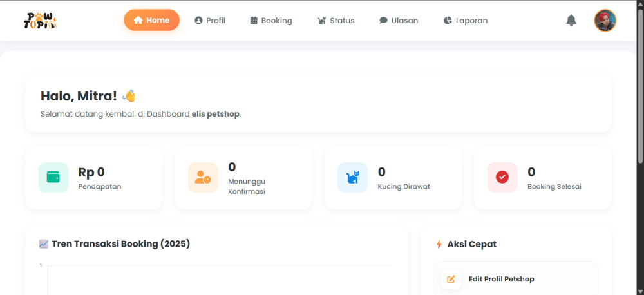Click the orange Menunggu Konfirmasi user icon
Viewport: 644px width, 295px height.
203,177
